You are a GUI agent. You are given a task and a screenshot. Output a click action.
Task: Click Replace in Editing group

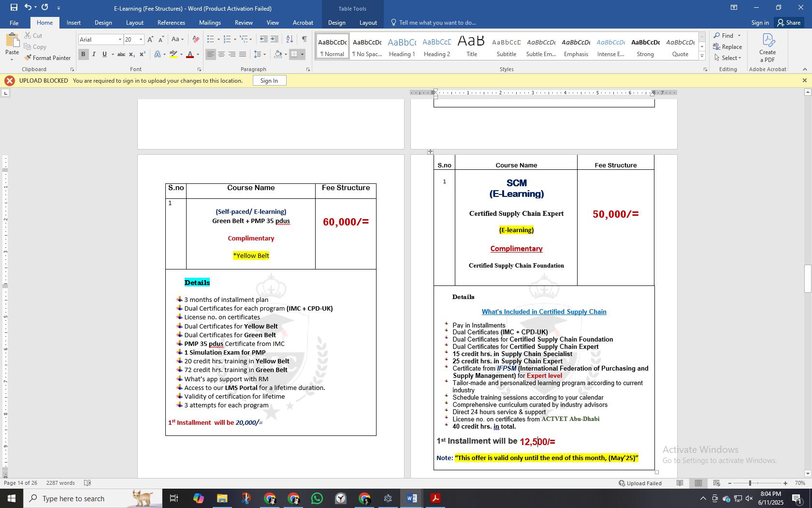point(728,47)
